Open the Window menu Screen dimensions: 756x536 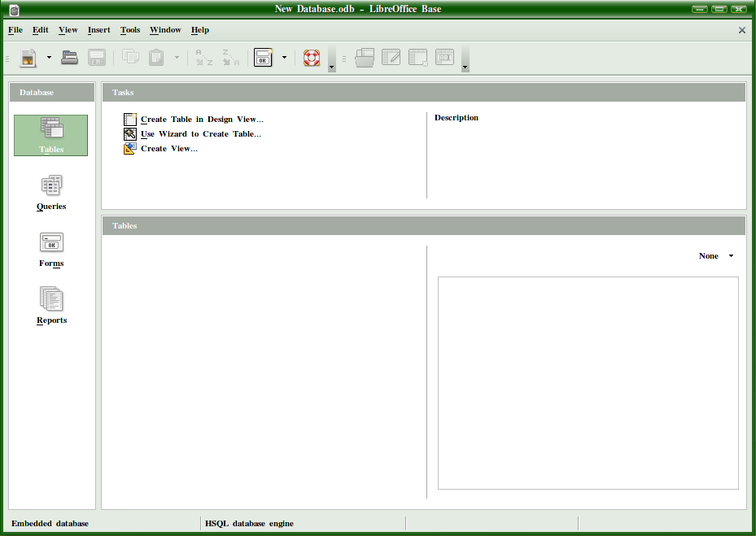165,30
